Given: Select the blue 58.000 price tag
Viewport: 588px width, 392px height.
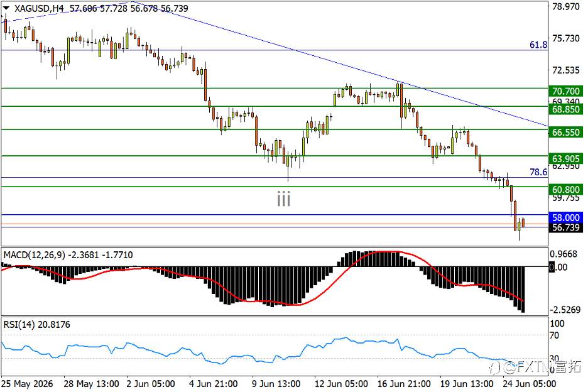Looking at the screenshot, I should [566, 217].
